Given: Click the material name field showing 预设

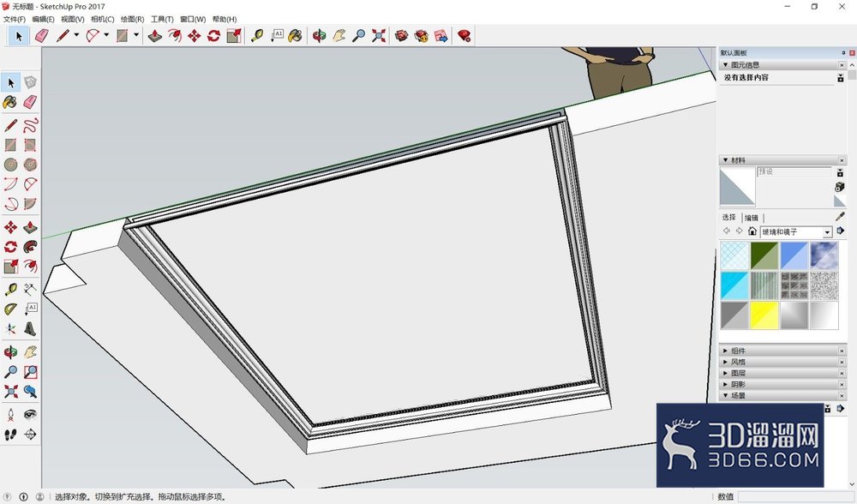Looking at the screenshot, I should [x=794, y=171].
